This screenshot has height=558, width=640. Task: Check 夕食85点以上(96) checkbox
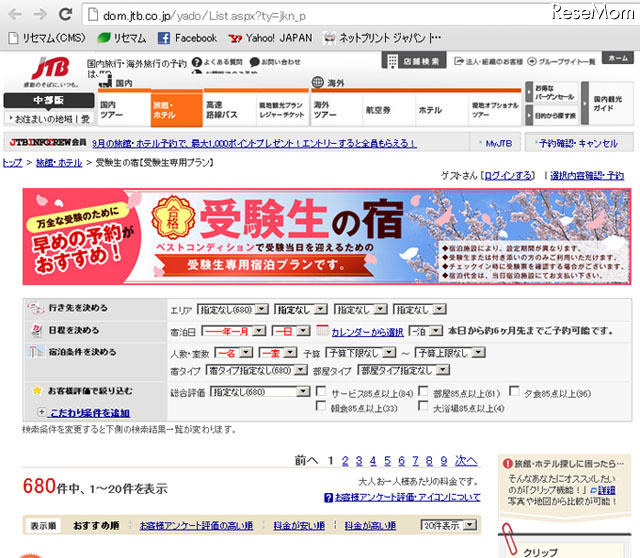514,391
